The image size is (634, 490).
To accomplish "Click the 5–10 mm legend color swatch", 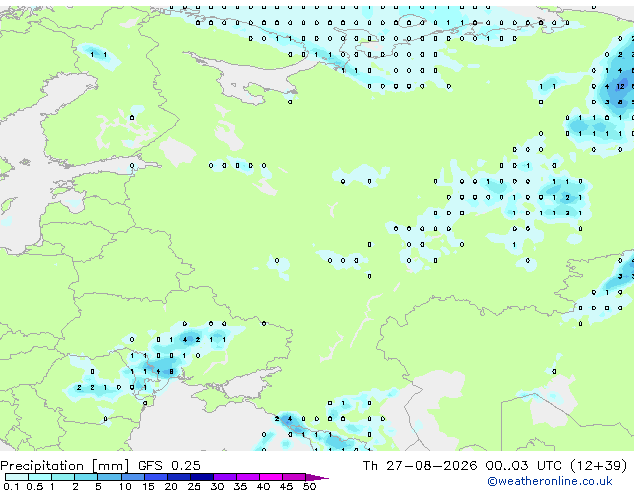I will [109, 477].
